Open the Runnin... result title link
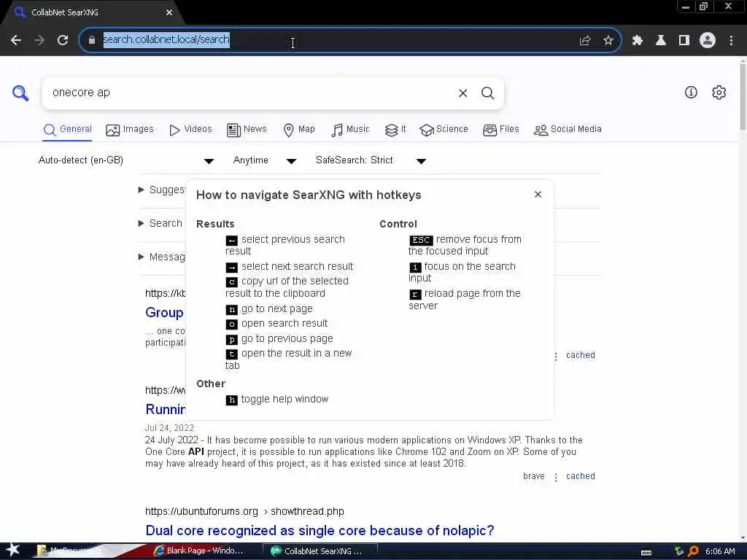 point(166,409)
